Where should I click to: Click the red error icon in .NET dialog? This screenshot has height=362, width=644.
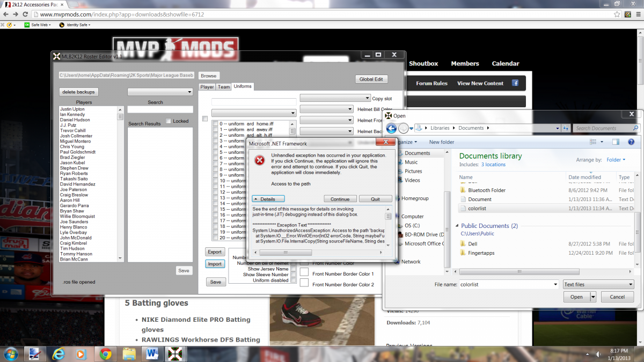(259, 160)
